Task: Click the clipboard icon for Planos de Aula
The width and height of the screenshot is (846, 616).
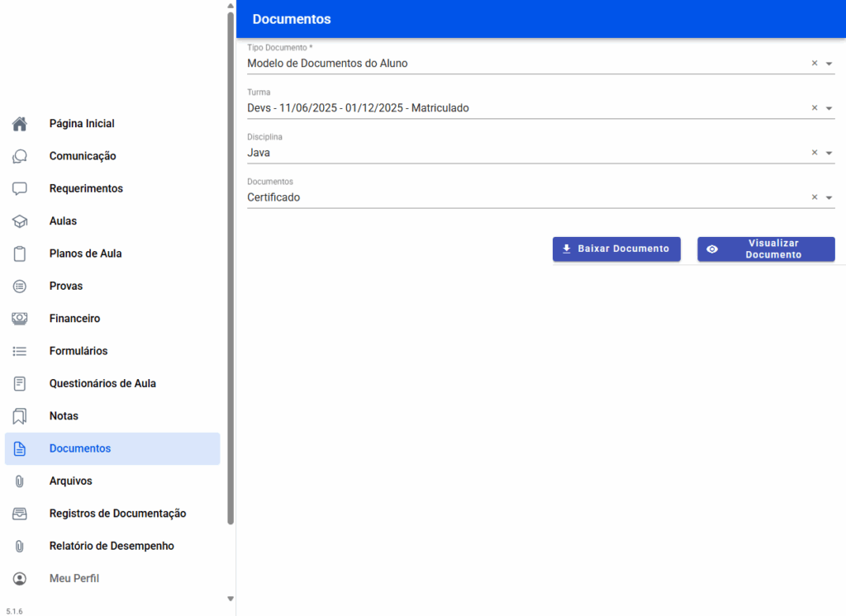Action: tap(20, 254)
